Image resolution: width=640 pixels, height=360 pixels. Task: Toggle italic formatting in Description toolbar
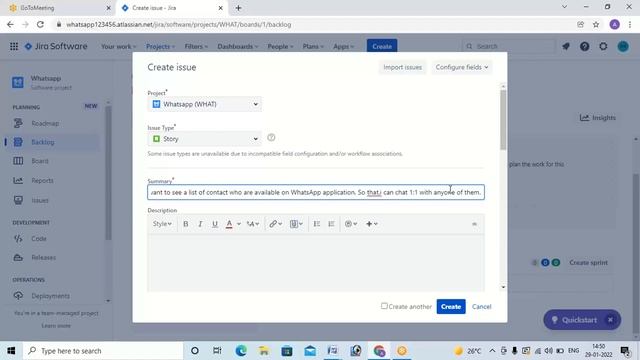tap(200, 224)
